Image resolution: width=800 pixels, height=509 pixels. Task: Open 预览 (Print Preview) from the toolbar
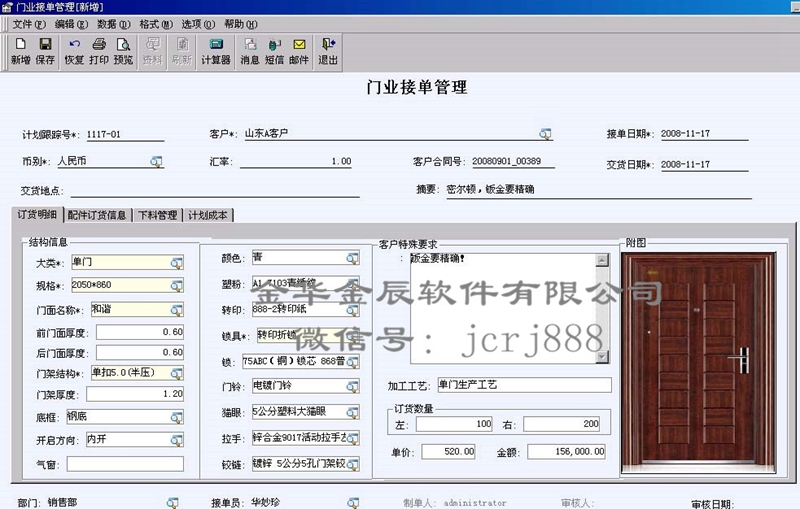coord(123,51)
